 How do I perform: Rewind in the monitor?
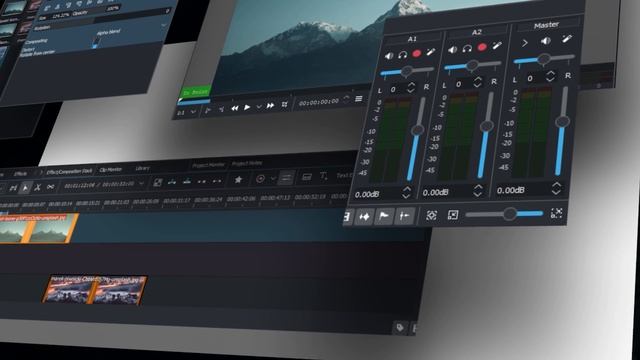235,108
